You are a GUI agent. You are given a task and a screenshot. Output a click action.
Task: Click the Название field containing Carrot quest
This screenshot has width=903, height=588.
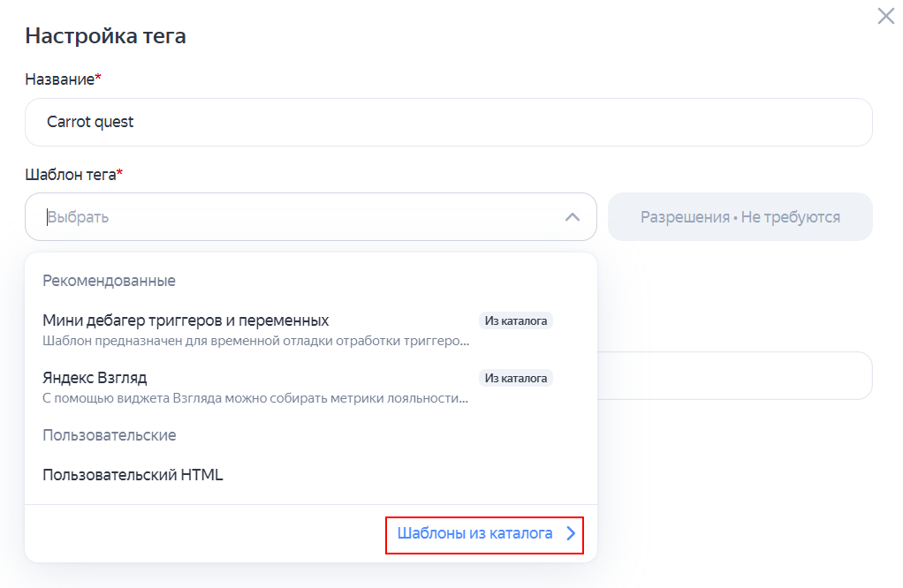point(448,122)
